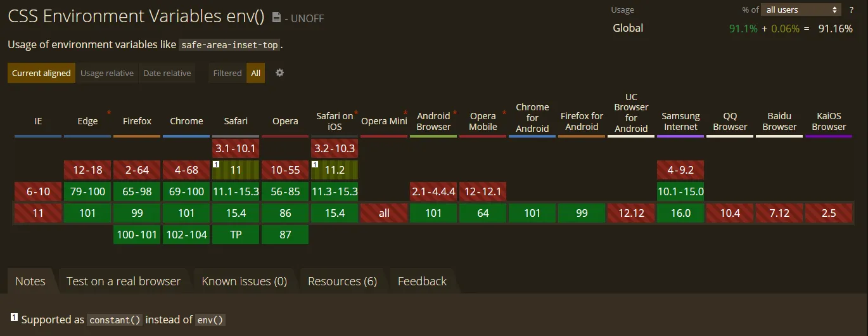Open 'Test on a real browser' tab
Image resolution: width=868 pixels, height=336 pixels.
tap(124, 281)
